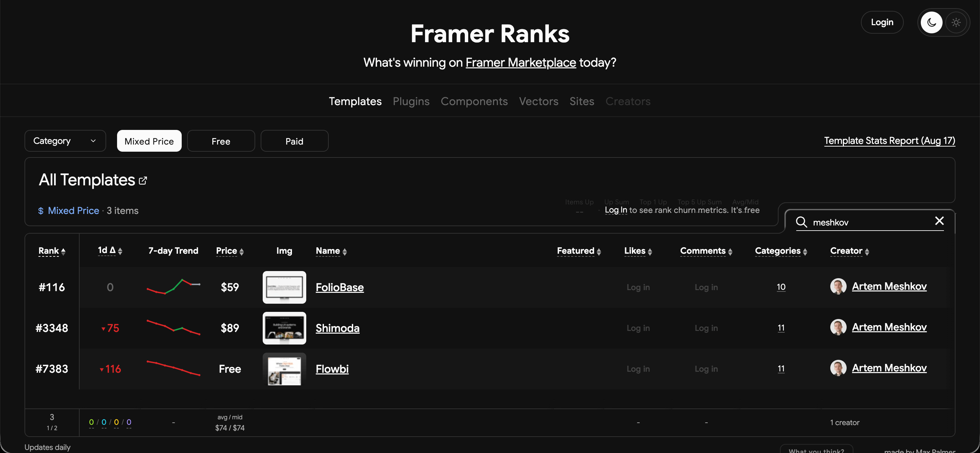The image size is (980, 453).
Task: Open the Templates tab
Action: [355, 101]
